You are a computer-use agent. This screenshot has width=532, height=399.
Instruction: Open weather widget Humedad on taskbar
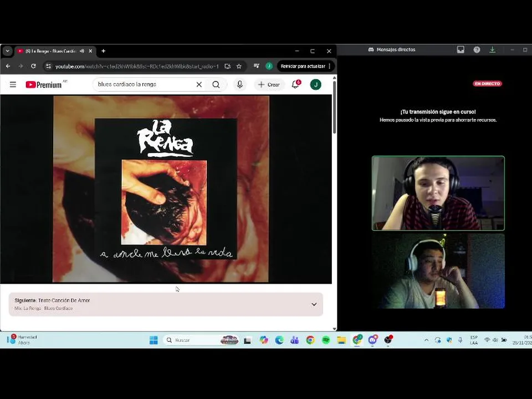click(x=22, y=340)
